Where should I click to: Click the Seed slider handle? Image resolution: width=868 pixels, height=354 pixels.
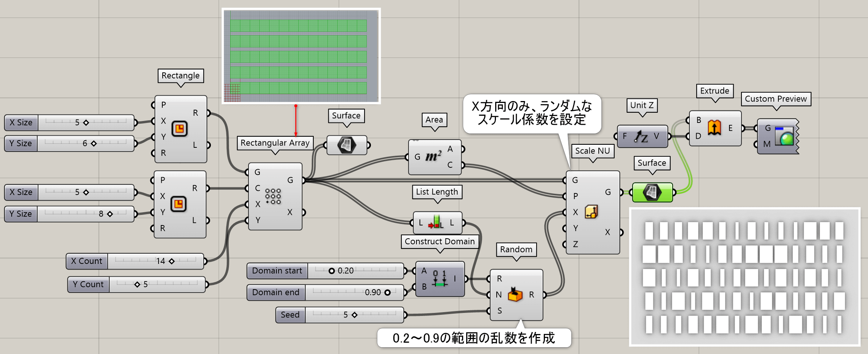coord(354,315)
